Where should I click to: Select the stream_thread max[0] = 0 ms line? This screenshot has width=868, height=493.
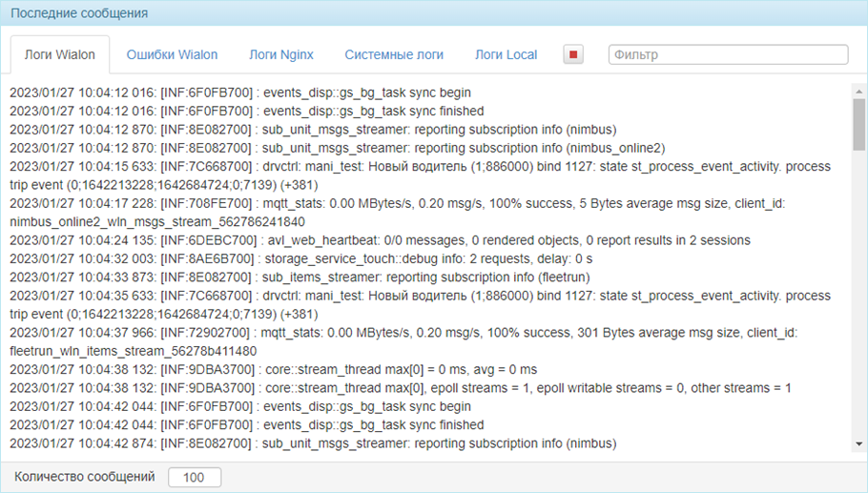pos(274,369)
